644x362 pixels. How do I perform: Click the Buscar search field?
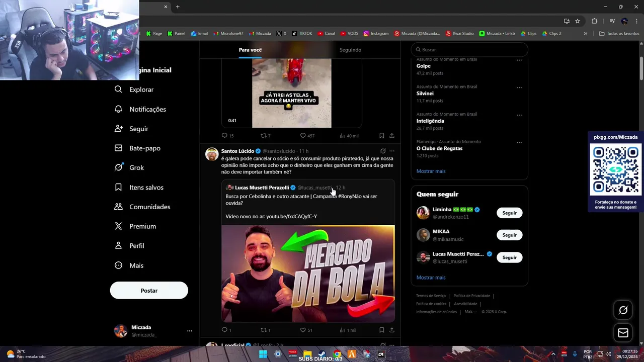pyautogui.click(x=469, y=50)
